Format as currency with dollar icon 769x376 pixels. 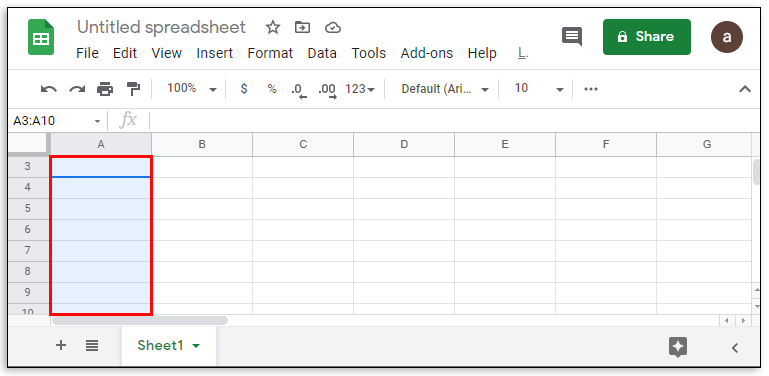click(x=244, y=89)
